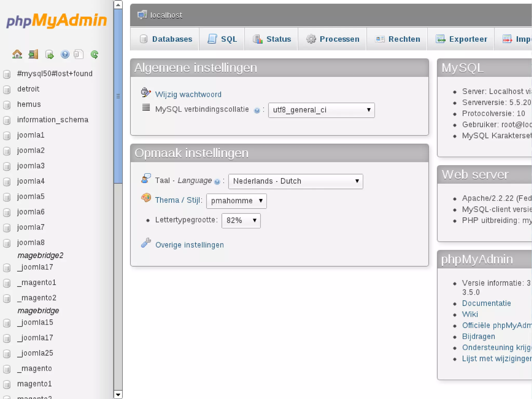The width and height of the screenshot is (532, 399).
Task: Open the Documentatie link
Action: coord(487,303)
